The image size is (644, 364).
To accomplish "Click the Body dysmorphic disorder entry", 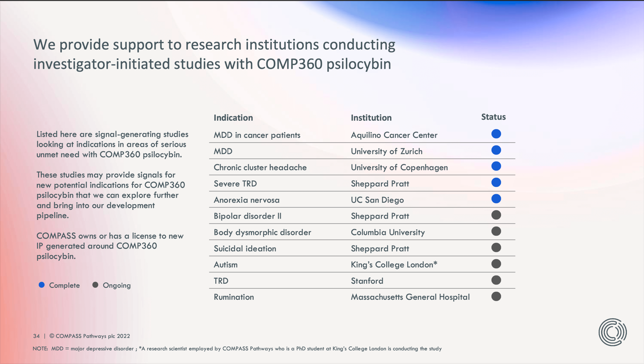I will coord(262,232).
